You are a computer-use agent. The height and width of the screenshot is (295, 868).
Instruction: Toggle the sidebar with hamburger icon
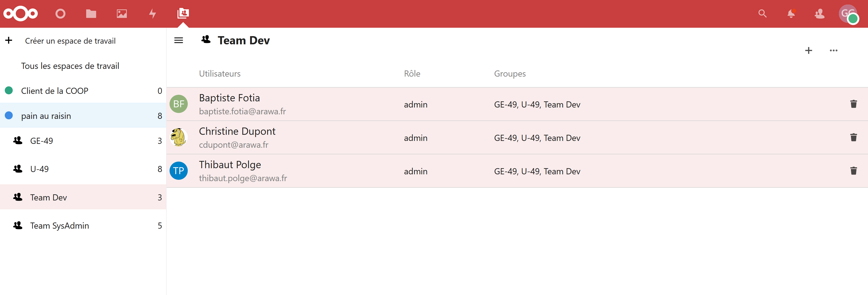click(x=179, y=40)
